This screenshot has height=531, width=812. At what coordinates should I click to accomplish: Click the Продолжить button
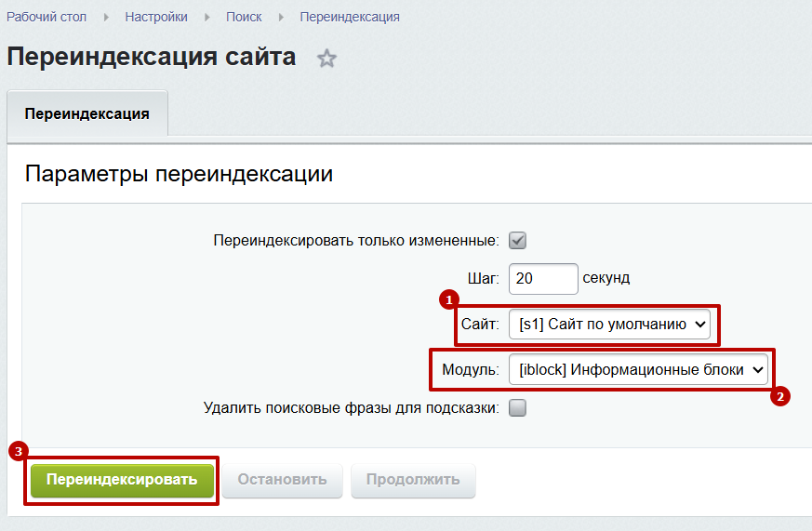coord(413,480)
